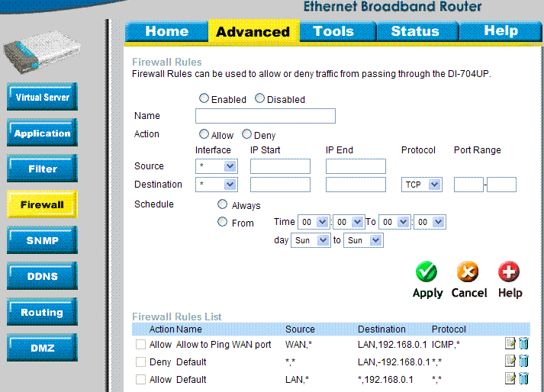Edit the Allow to Ping WAN port rule
Screen dimensions: 544x392
tap(510, 344)
